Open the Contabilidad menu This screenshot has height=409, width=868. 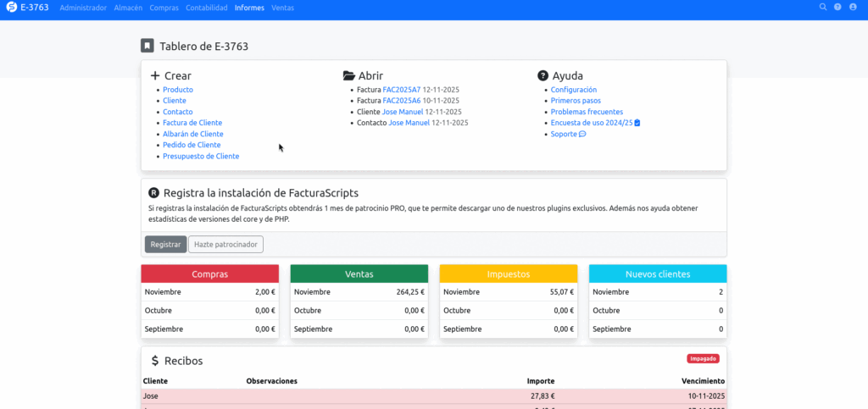pos(207,8)
